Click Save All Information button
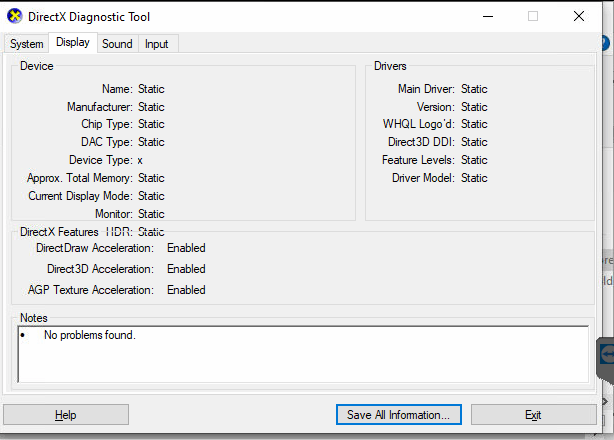614x440 pixels. [399, 415]
